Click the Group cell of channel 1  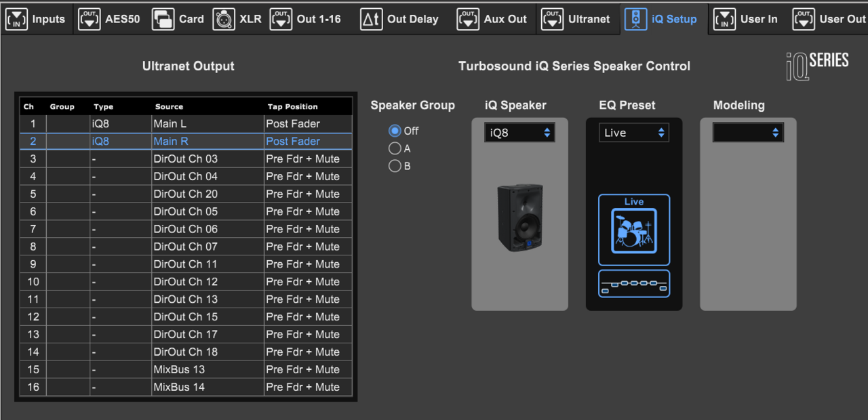click(68, 124)
